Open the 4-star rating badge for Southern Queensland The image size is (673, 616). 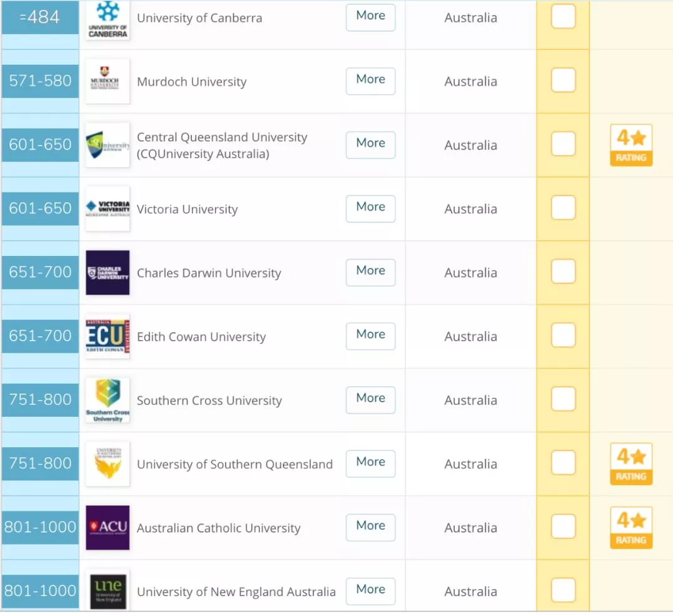tap(631, 464)
